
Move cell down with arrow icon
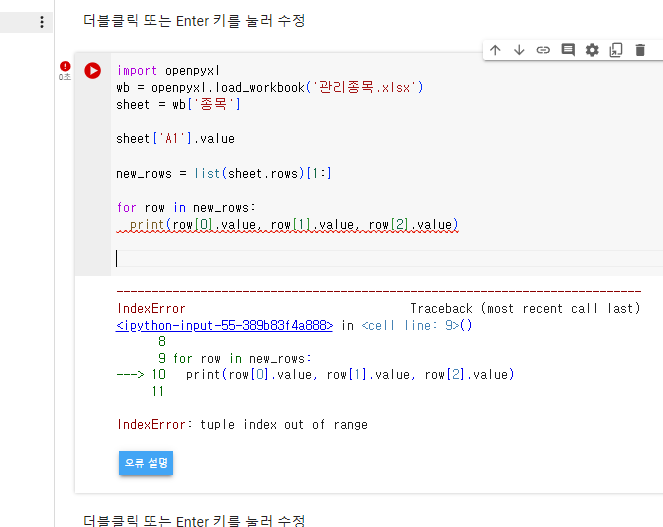[519, 50]
